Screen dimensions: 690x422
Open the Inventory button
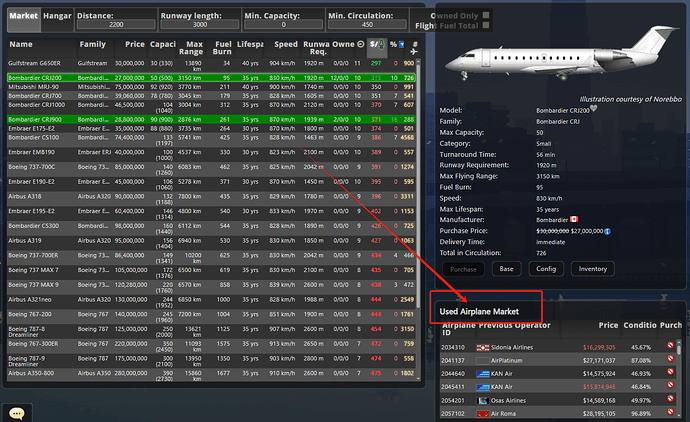pos(592,269)
